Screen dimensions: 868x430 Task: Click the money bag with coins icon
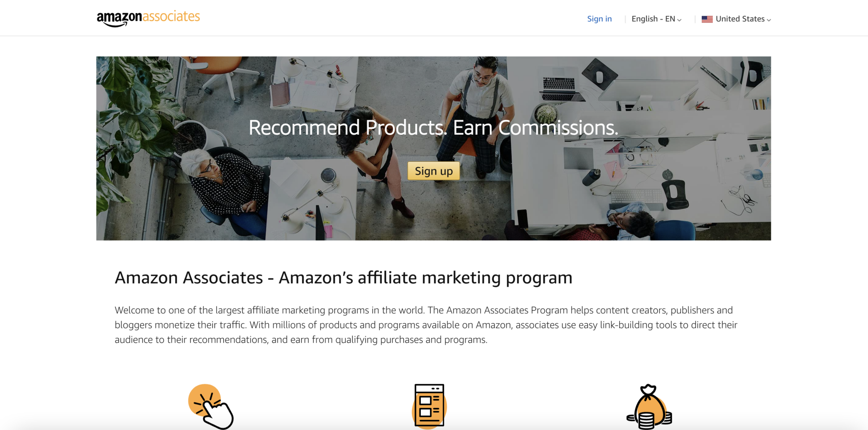tap(649, 407)
